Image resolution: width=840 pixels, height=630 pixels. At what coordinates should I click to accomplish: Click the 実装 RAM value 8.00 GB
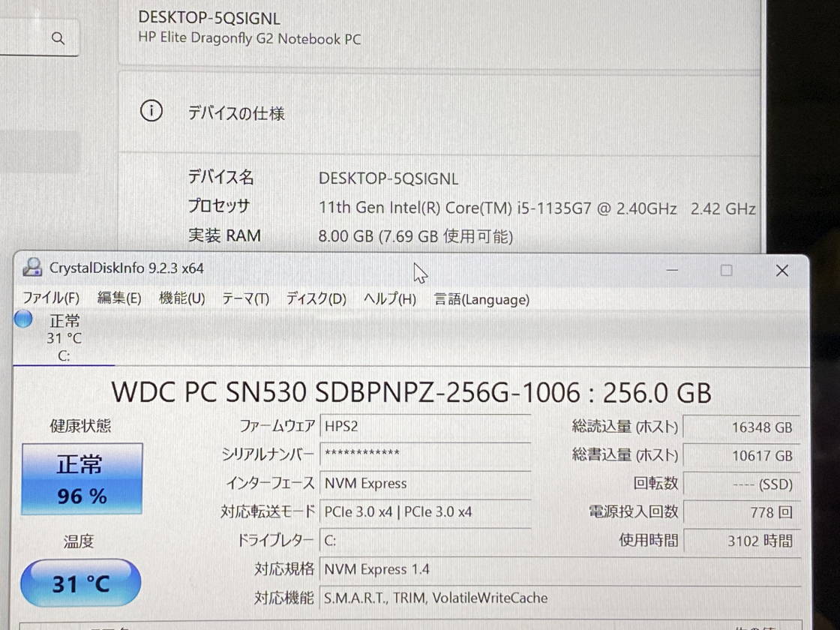point(415,236)
